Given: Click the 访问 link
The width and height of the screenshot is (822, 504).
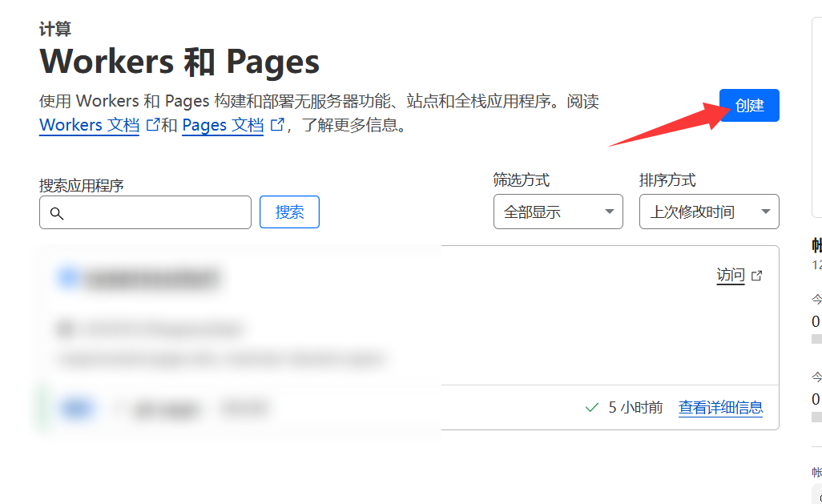Looking at the screenshot, I should [x=730, y=275].
